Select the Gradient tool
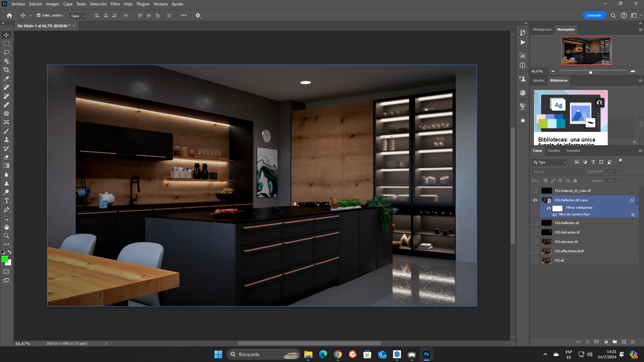Image resolution: width=644 pixels, height=362 pixels. (x=6, y=166)
